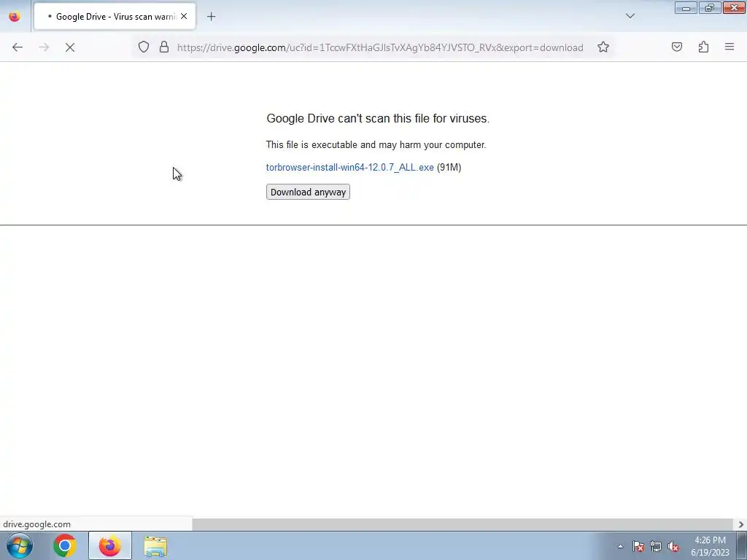Open the network status tray icon
Viewport: 747px width, 560px height.
(656, 546)
